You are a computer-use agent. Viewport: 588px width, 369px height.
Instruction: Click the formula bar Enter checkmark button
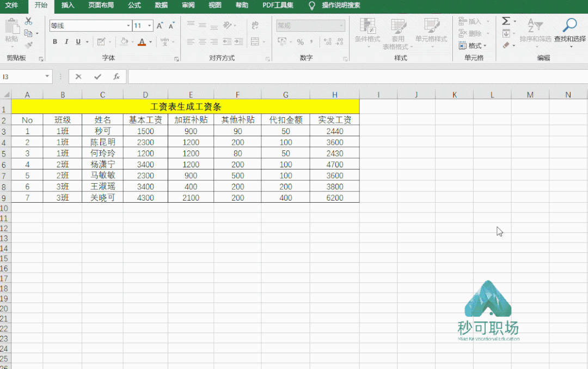coord(98,76)
